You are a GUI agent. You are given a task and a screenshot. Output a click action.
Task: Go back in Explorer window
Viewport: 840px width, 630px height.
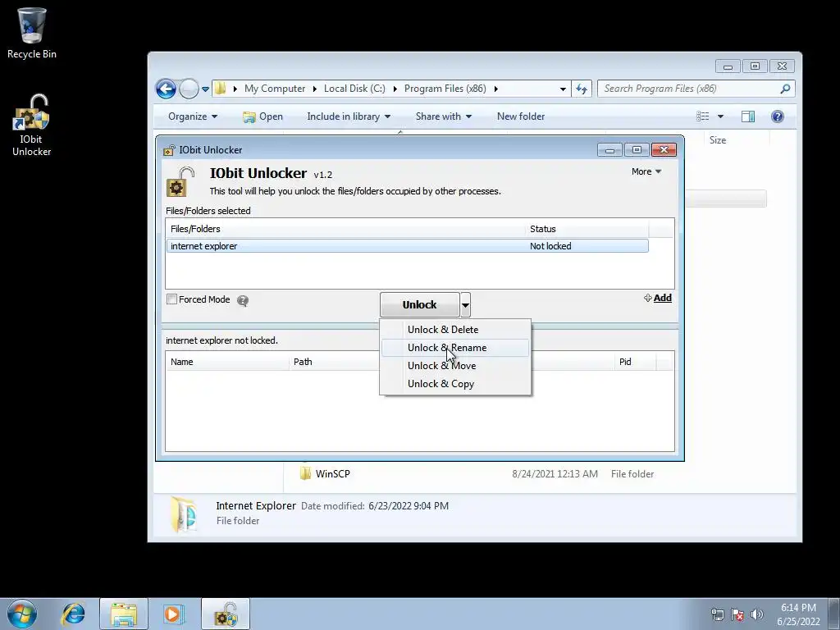point(166,89)
